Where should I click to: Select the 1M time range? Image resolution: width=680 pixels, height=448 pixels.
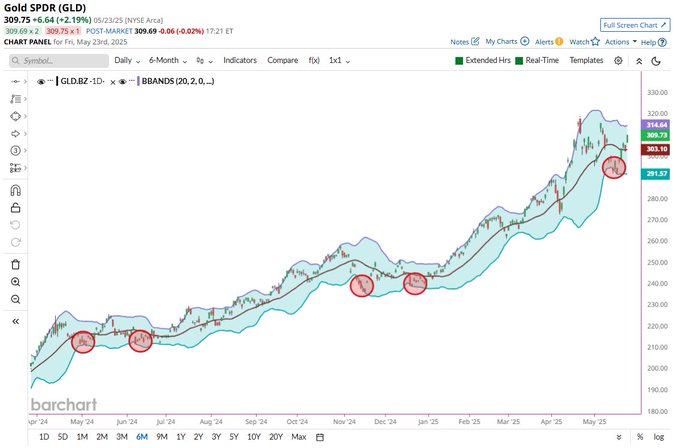point(82,437)
